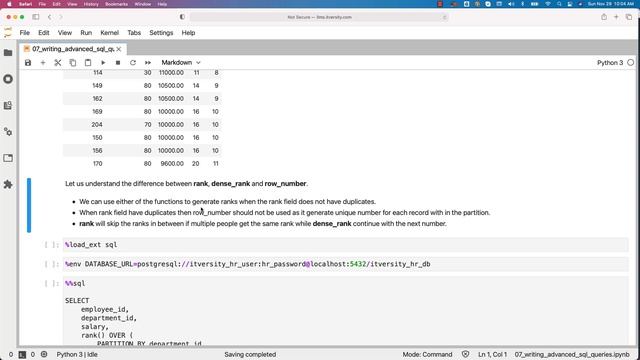The height and width of the screenshot is (360, 640).
Task: Close the 07_writing_advanced_sql notebook tab
Action: tap(119, 49)
